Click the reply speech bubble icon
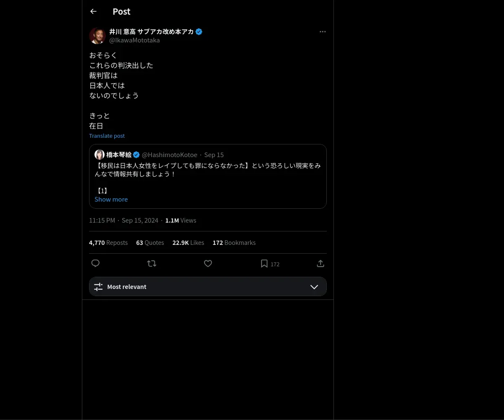 [95, 263]
